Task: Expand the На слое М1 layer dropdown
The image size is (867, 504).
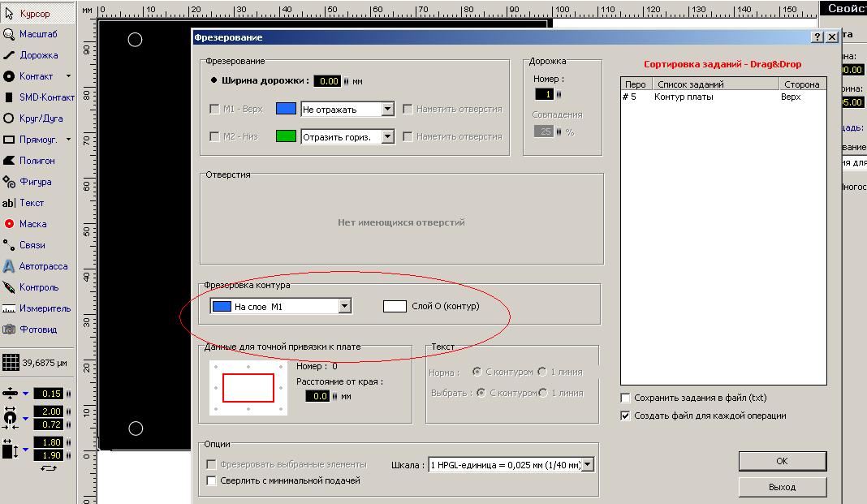Action: (x=344, y=306)
